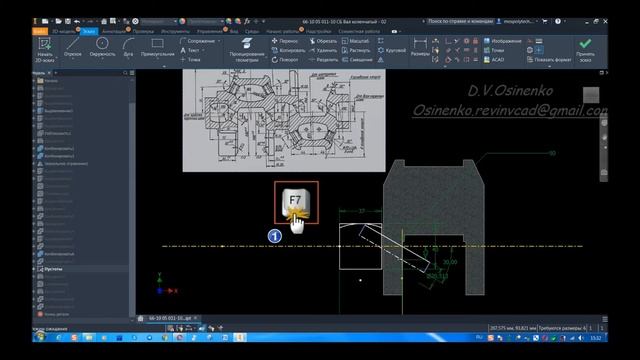Open Проецирование геометрии project geometry tool
Image resolution: width=640 pixels, height=360 pixels.
(247, 50)
